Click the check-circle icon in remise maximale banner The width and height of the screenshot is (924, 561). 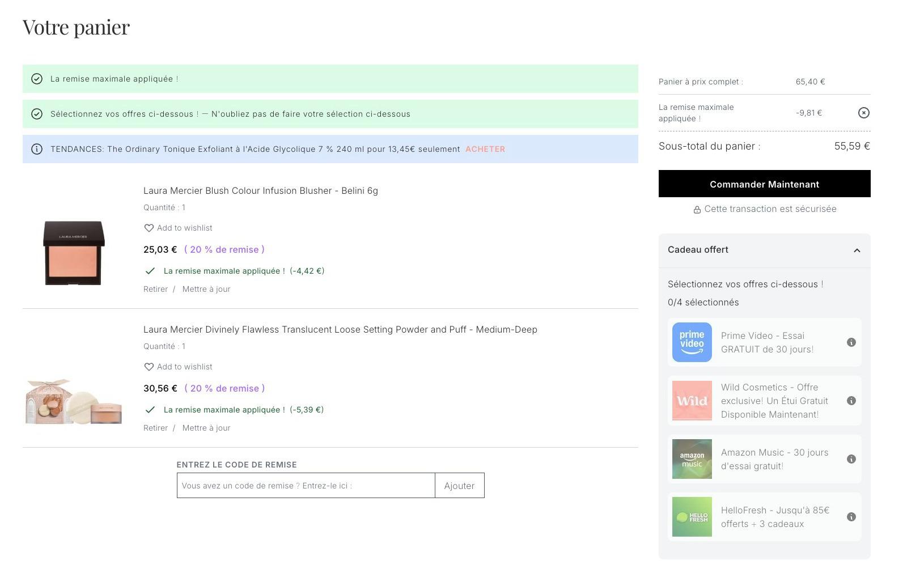[37, 79]
